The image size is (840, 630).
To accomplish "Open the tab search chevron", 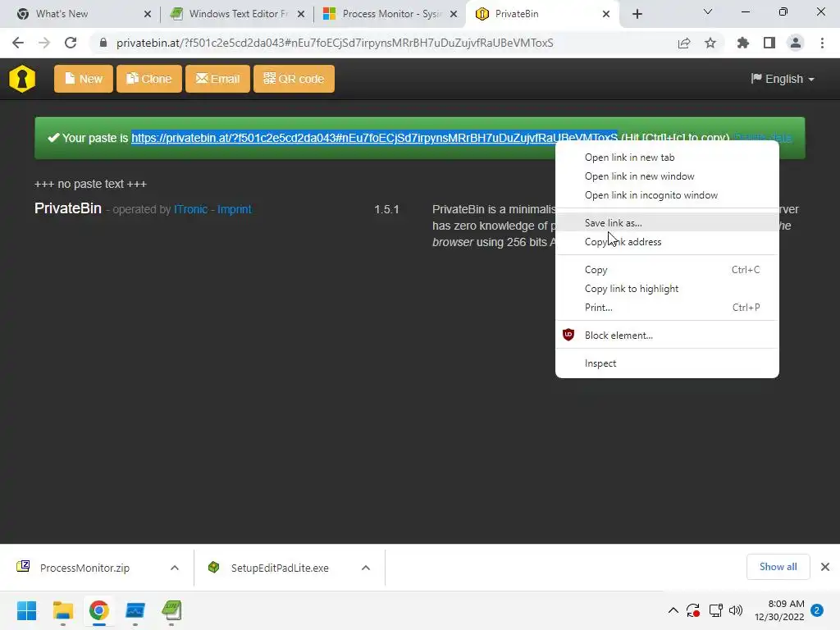I will (x=708, y=11).
